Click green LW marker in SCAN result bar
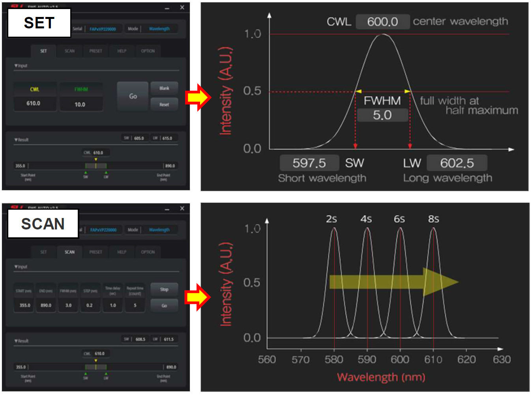This screenshot has height=395, width=532. [106, 374]
